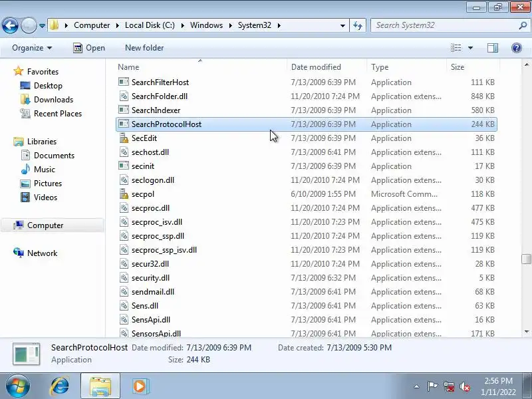Select Computer in the address breadcrumb

click(x=92, y=25)
